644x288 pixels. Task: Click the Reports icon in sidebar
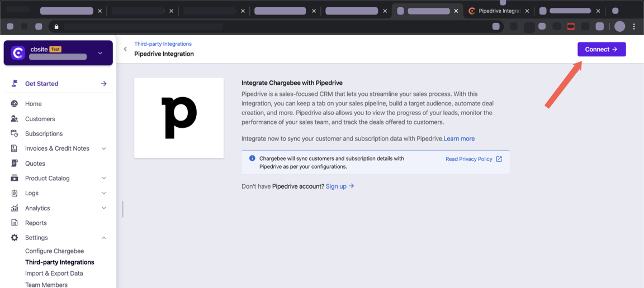pyautogui.click(x=15, y=223)
